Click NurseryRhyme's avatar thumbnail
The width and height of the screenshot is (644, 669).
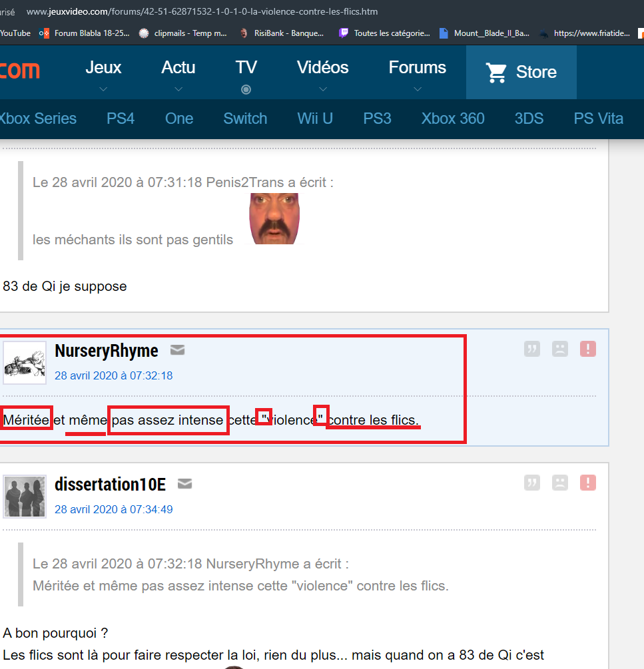tap(25, 363)
